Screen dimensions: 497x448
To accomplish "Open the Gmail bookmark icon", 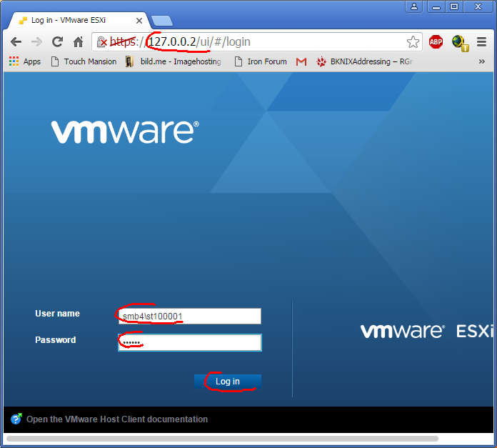I will pyautogui.click(x=301, y=61).
